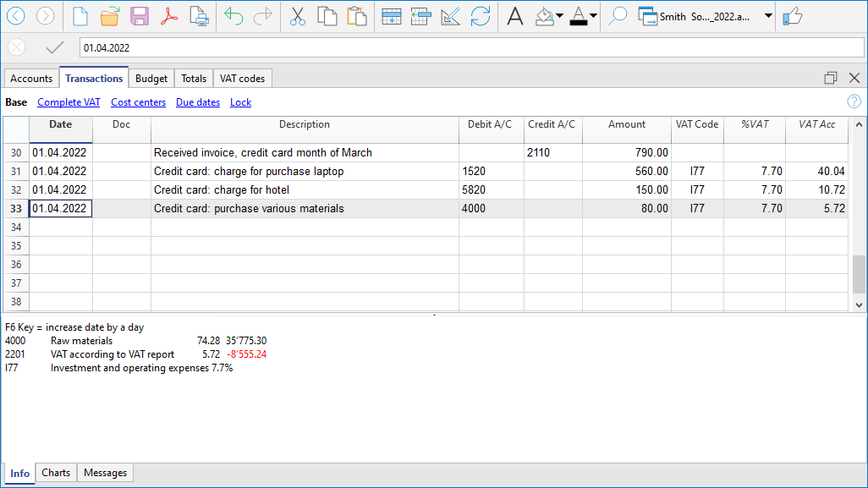Screen dimensions: 868x488
Task: Click the thumbs up feedback icon
Action: (x=792, y=16)
